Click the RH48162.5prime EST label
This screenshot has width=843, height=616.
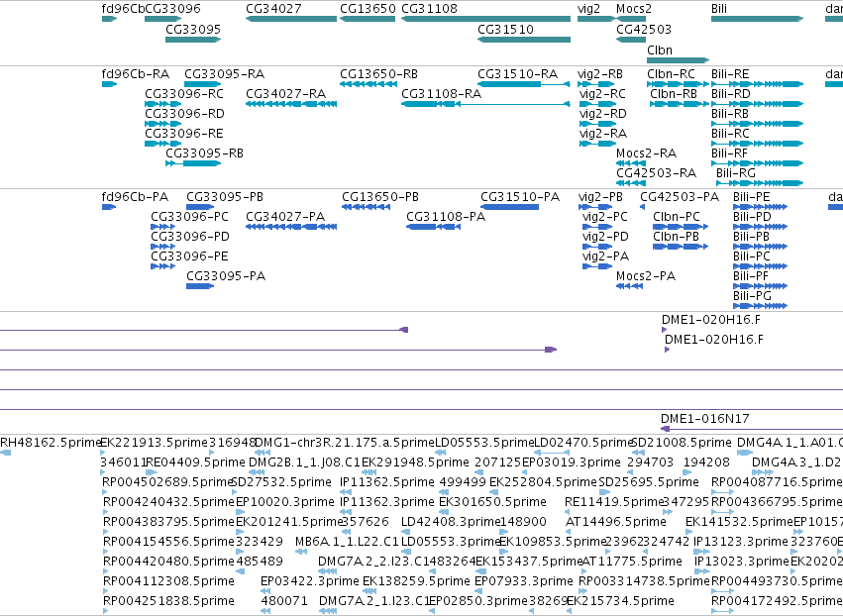click(x=51, y=443)
